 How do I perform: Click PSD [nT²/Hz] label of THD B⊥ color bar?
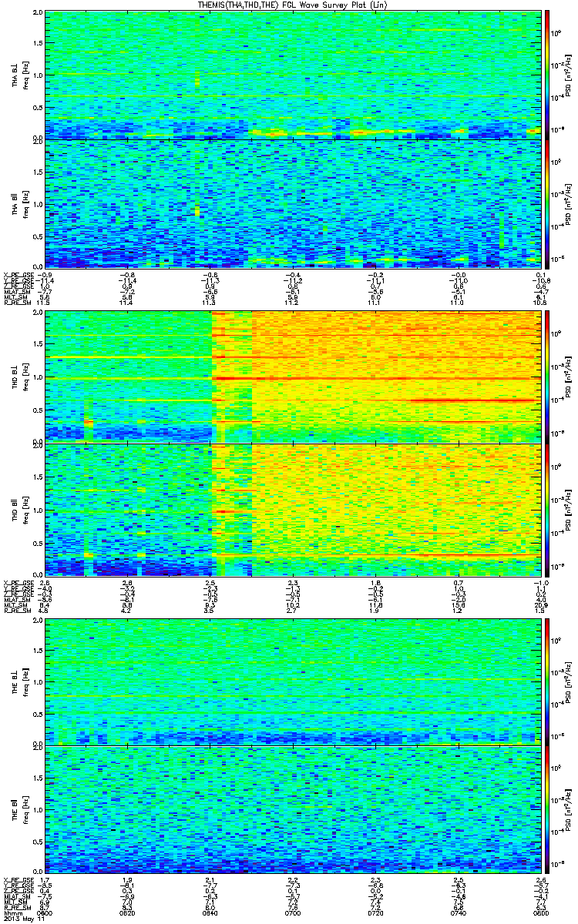569,377
